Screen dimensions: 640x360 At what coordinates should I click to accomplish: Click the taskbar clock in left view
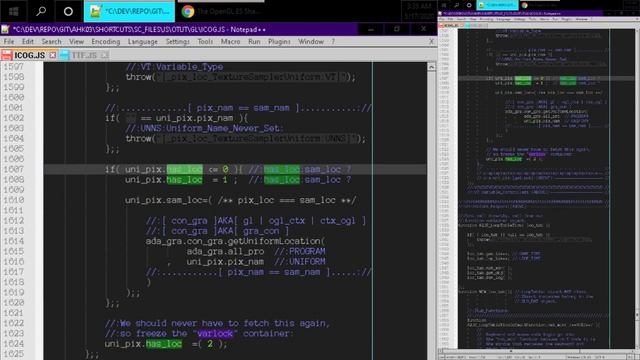pyautogui.click(x=419, y=11)
